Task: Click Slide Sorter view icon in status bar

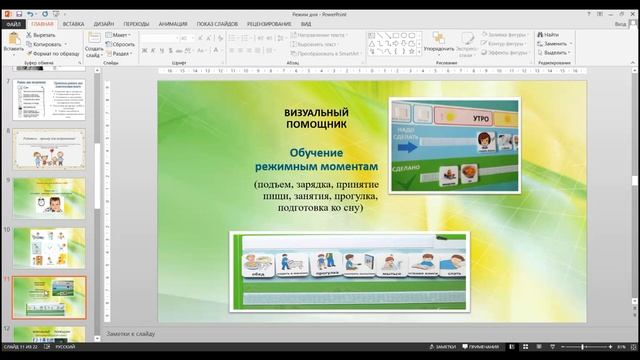Action: pyautogui.click(x=526, y=347)
